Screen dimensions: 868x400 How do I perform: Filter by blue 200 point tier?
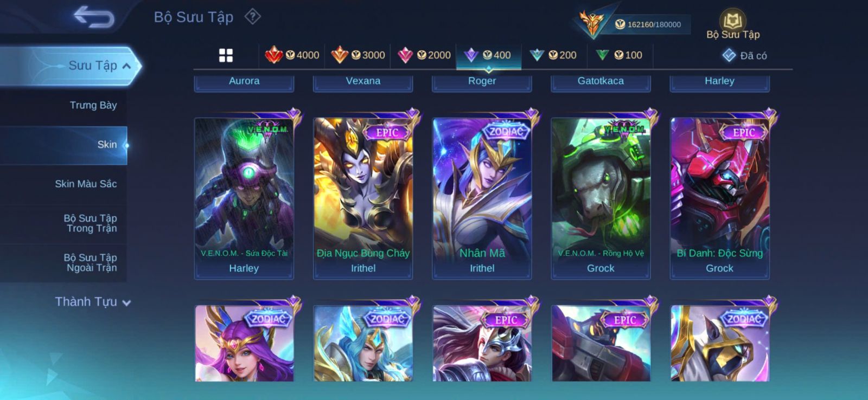coord(553,55)
